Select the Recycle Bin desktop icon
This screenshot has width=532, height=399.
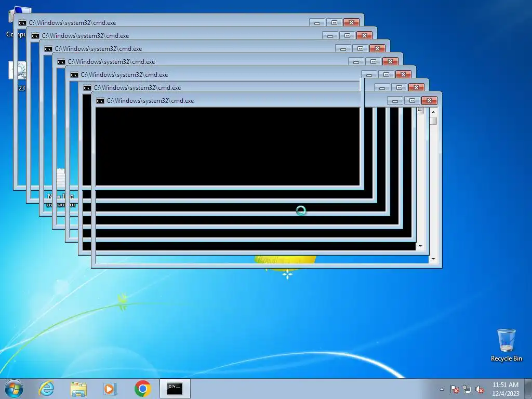coord(506,345)
